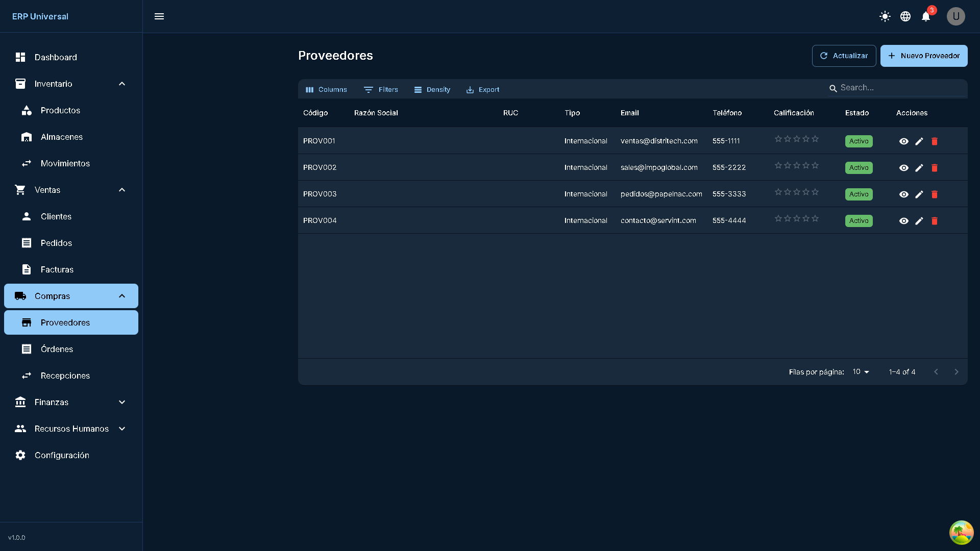Viewport: 980px width, 551px height.
Task: Go to Órdenes in sidebar
Action: (57, 349)
